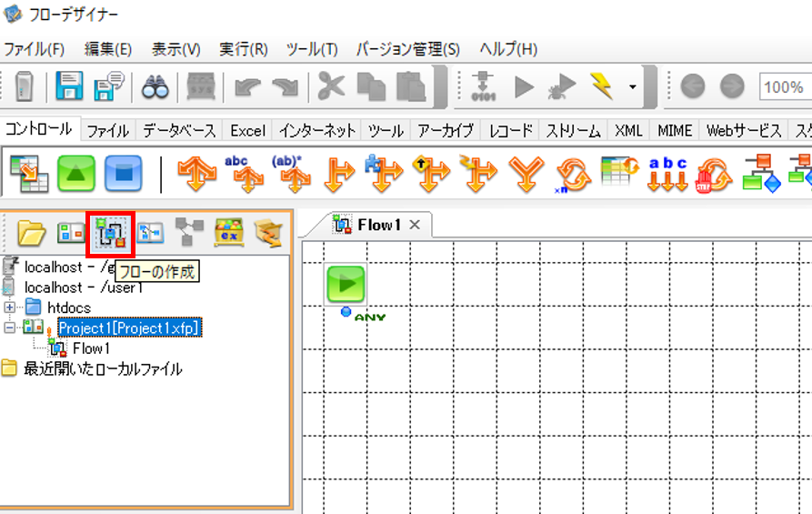Select the Y-shaped merge component icon
This screenshot has height=514, width=812.
point(526,174)
